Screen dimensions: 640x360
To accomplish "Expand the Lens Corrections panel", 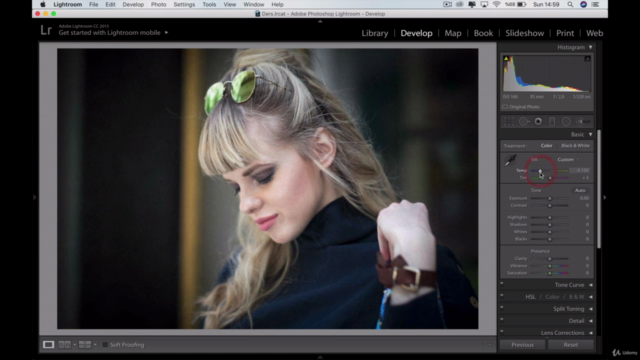I will 591,333.
